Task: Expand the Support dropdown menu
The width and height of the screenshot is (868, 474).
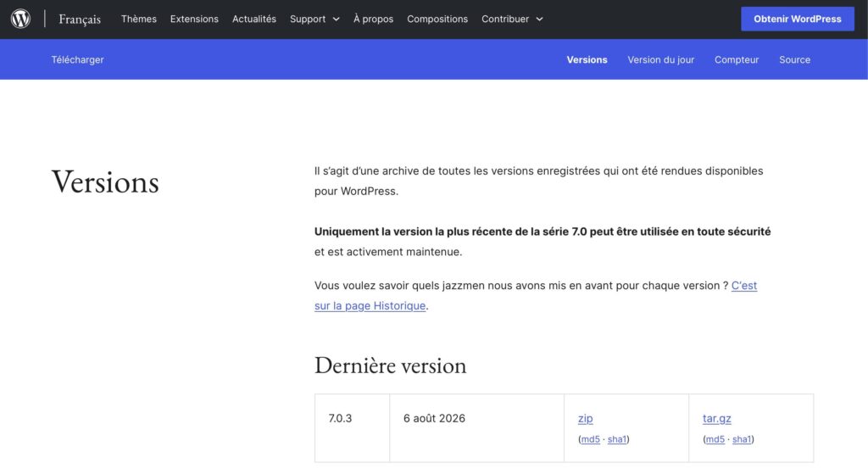Action: 314,19
